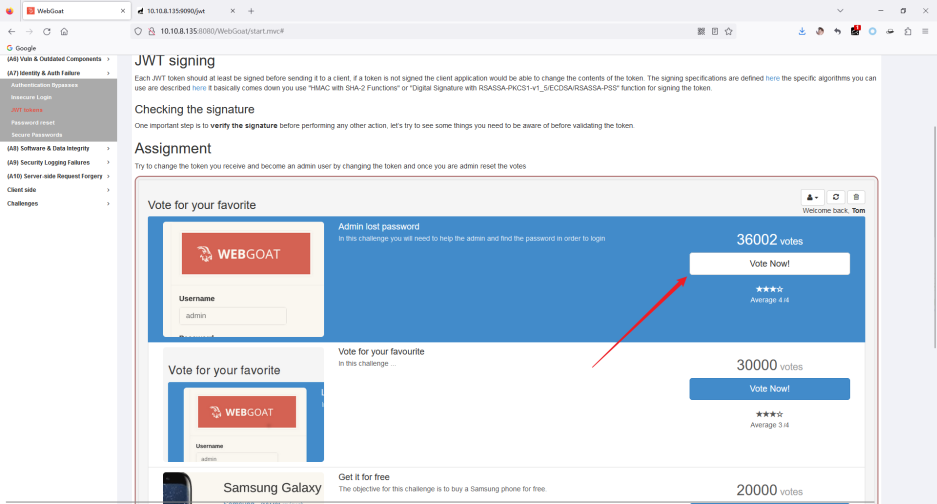Viewport: 937px width, 504px height.
Task: Open the Google bookmark in bookmarks bar
Action: pos(22,48)
